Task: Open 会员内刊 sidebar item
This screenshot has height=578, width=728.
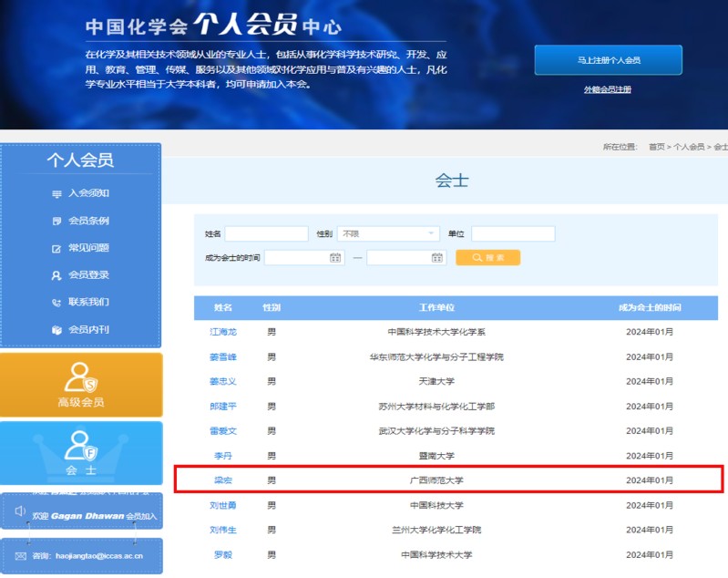Action: (88, 329)
